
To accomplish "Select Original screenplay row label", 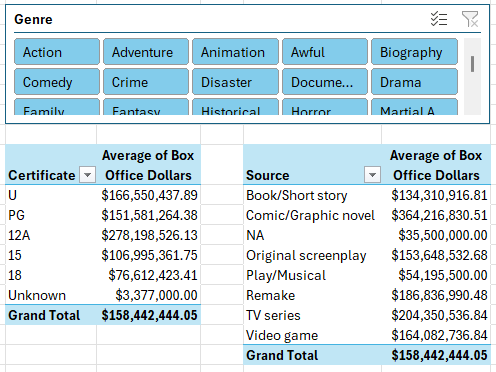I will (x=312, y=255).
